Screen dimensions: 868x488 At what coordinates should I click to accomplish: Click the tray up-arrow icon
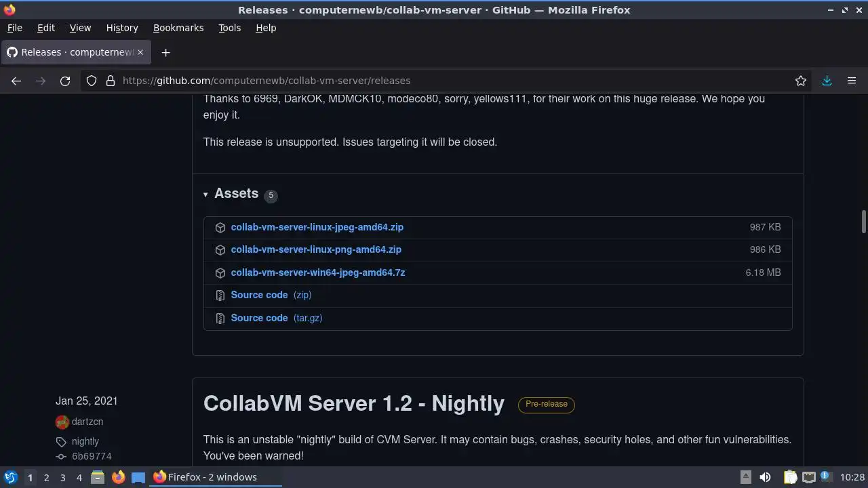pyautogui.click(x=745, y=477)
